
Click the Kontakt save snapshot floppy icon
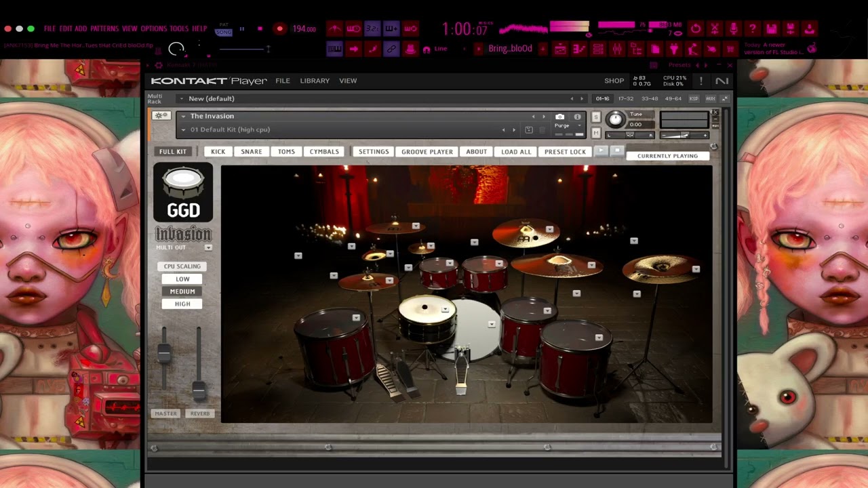click(x=529, y=129)
